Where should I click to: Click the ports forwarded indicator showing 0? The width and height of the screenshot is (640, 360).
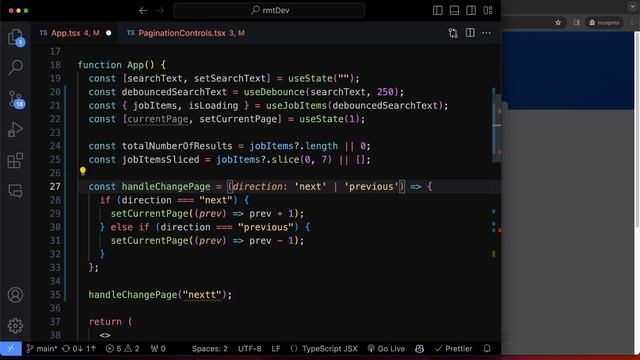(158, 349)
